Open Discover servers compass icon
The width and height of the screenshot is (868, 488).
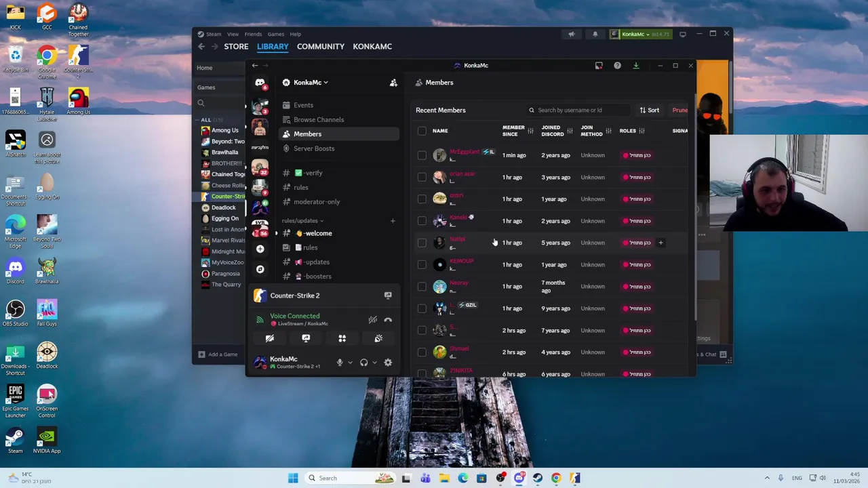coord(260,269)
